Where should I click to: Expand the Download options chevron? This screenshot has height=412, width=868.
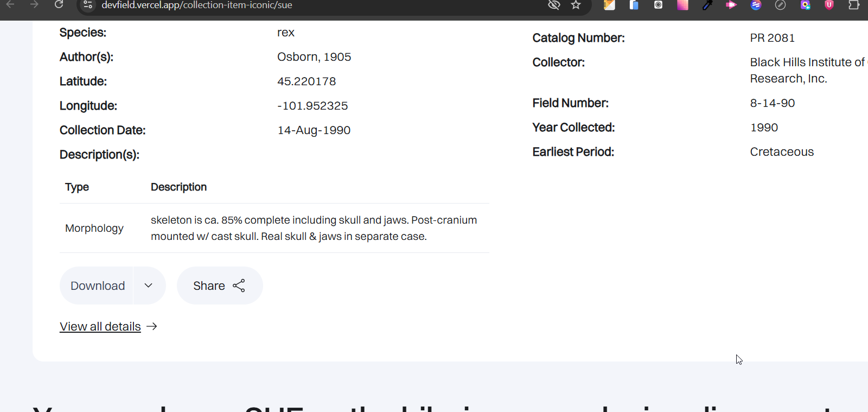[x=149, y=286]
